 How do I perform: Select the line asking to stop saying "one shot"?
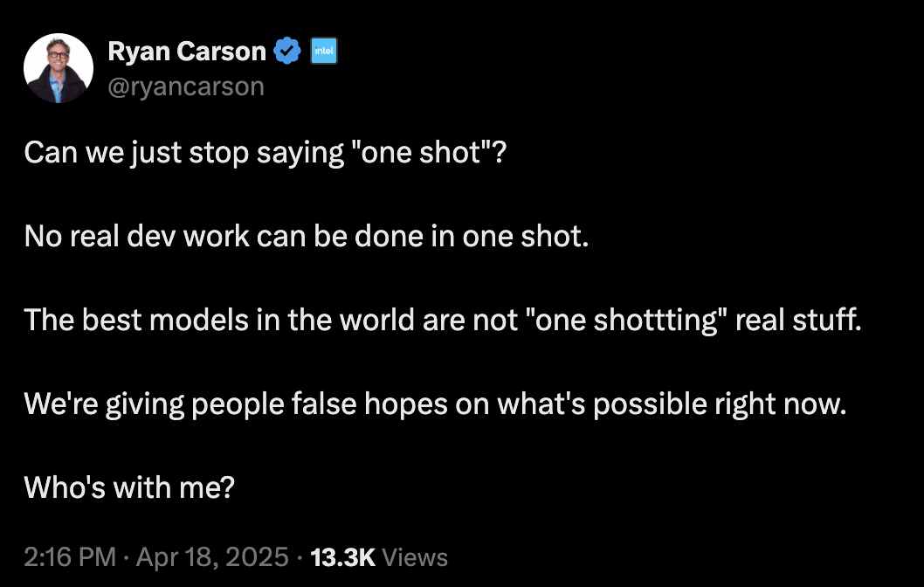tap(265, 153)
